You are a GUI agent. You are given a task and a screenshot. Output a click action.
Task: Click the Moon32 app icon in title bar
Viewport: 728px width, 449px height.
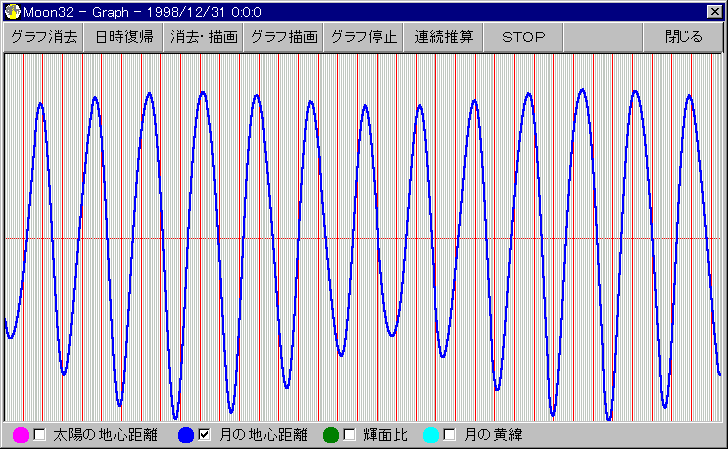(12, 10)
